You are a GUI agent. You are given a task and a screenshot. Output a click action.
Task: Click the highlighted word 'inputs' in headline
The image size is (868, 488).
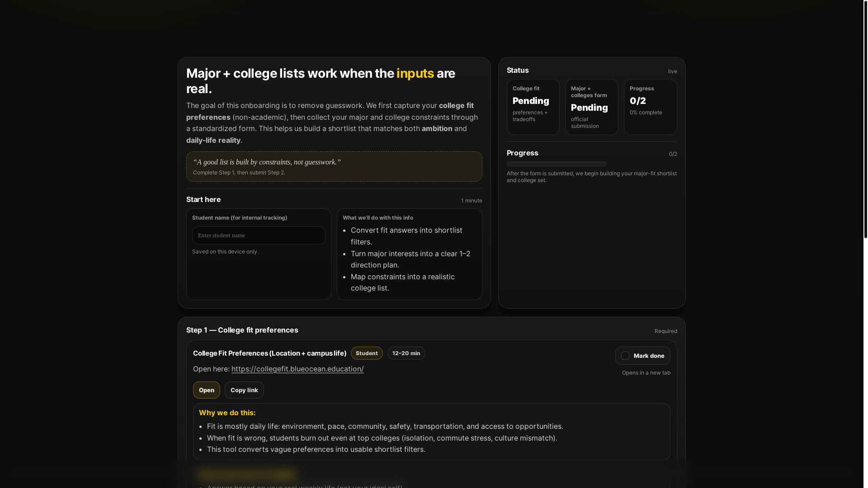[x=415, y=73]
